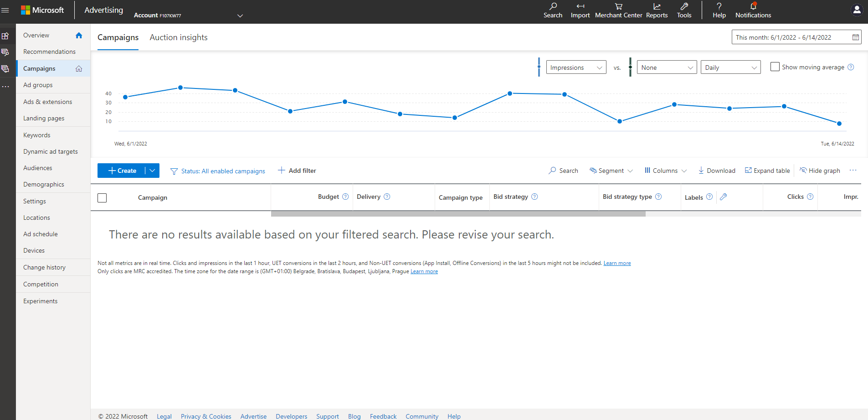
Task: Click the horizontal table scrollbar
Action: tap(458, 213)
